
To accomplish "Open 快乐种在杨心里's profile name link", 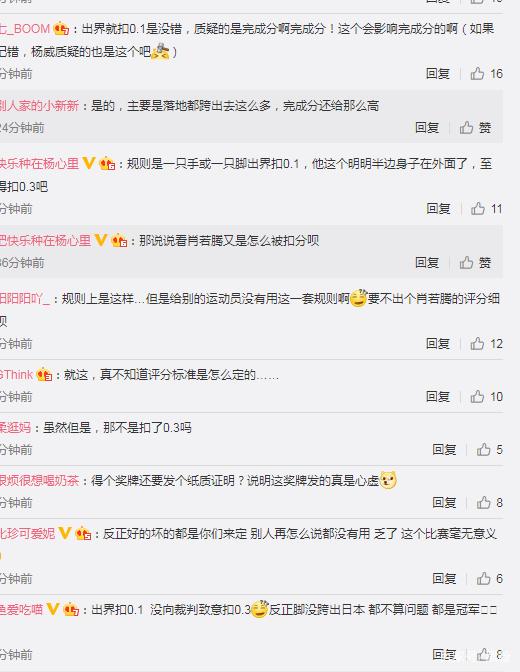I will 39,164.
